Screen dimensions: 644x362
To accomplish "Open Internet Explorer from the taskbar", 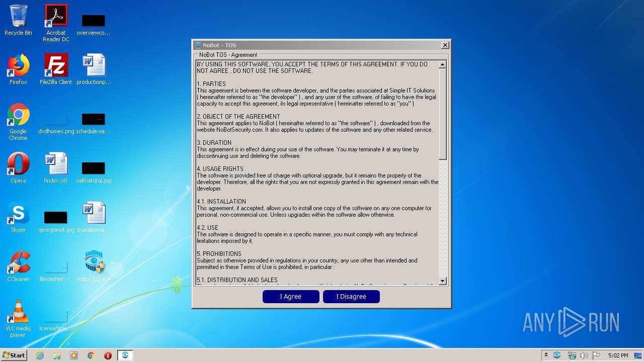I will pos(40,355).
